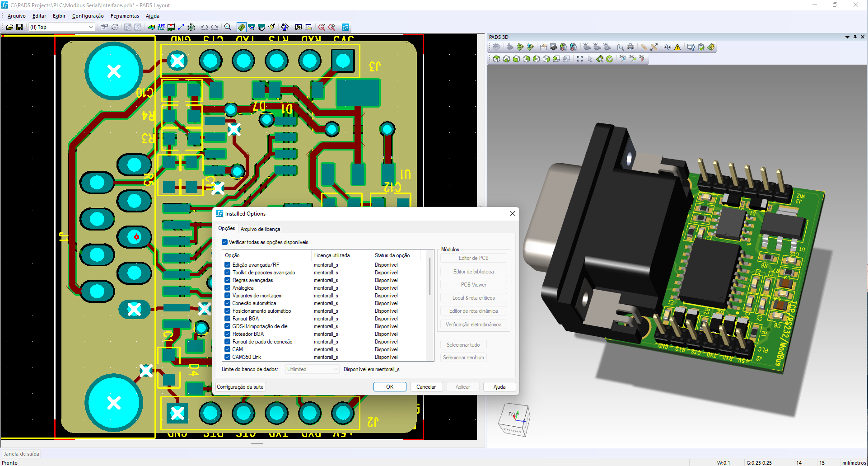Image resolution: width=868 pixels, height=466 pixels.
Task: Toggle 'Verificar todas as opções disponíveis' checkbox
Action: (x=224, y=242)
